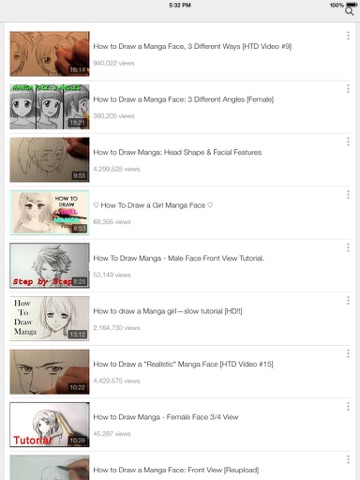Open more menu for Realistic Manga Face video
360x480 pixels.
[x=348, y=354]
